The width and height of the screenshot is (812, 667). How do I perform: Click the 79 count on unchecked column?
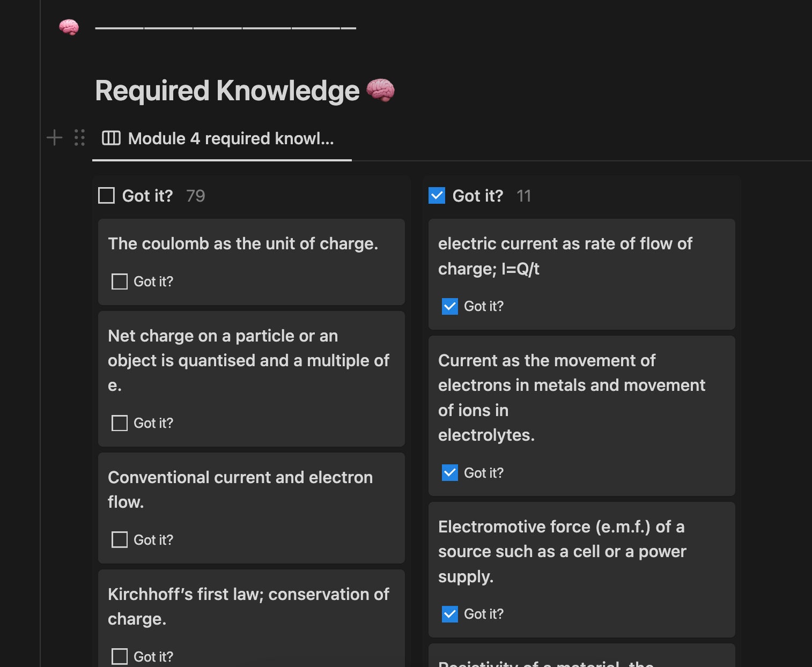(x=196, y=196)
